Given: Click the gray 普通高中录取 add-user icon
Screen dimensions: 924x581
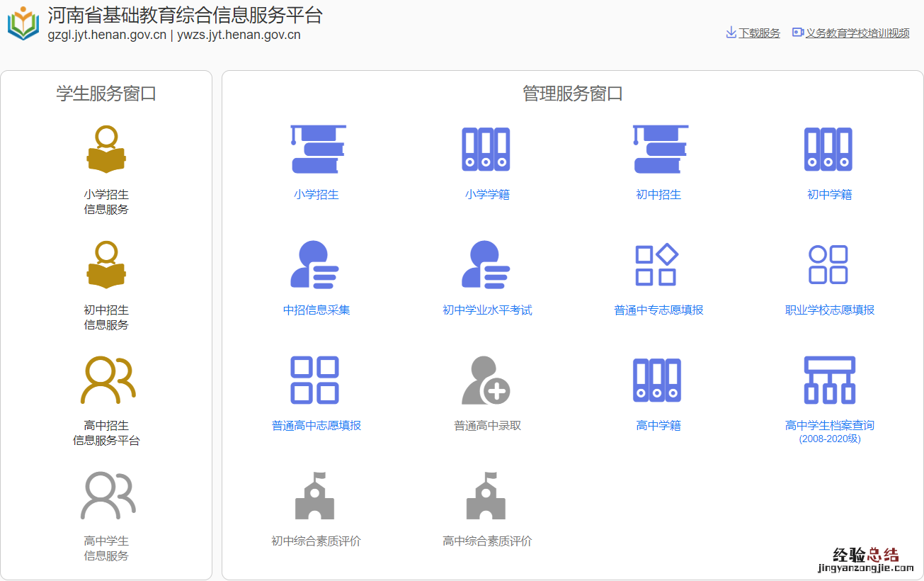Looking at the screenshot, I should coord(486,380).
